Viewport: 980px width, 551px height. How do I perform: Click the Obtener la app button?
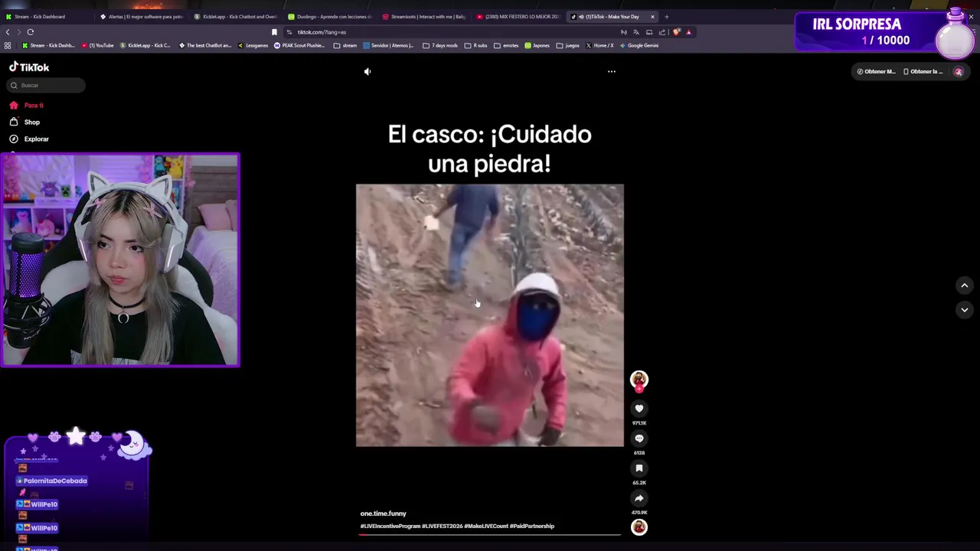[923, 71]
